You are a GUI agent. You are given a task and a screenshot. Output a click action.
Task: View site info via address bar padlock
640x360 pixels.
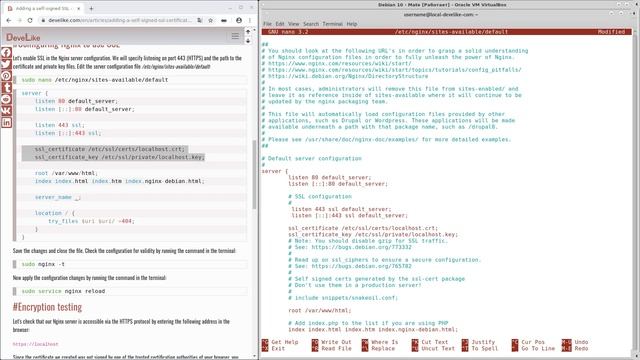[42, 20]
